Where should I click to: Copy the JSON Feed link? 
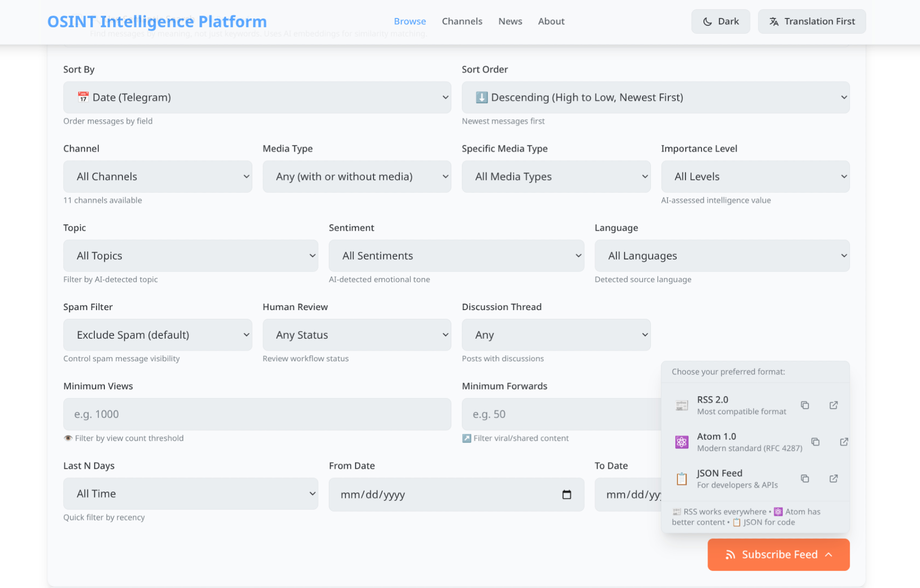point(805,478)
